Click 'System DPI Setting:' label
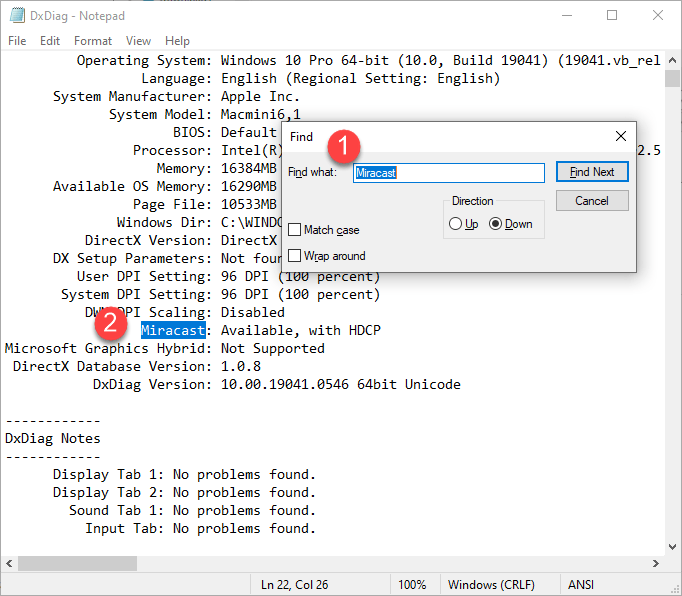This screenshot has height=596, width=682. click(x=136, y=295)
